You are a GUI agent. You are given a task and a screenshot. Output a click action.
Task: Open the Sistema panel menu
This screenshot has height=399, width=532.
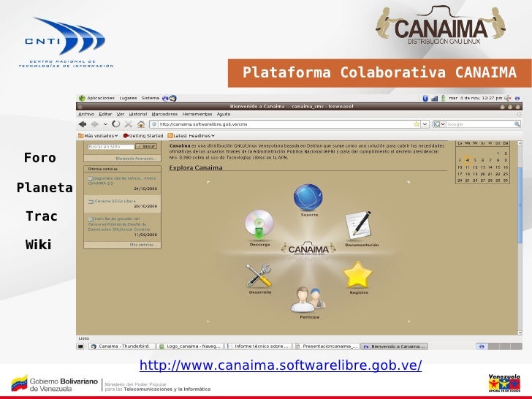coord(151,98)
